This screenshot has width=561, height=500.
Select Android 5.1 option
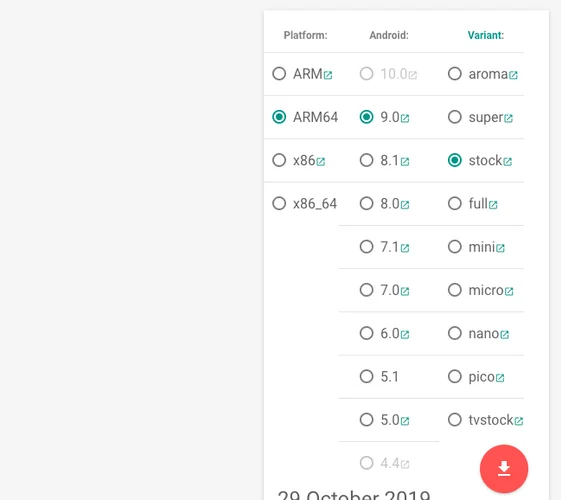coord(366,377)
